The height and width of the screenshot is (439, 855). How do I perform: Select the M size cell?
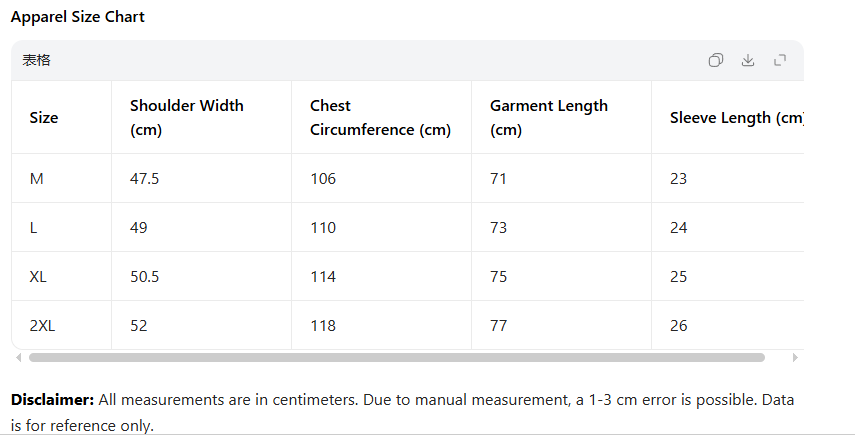pyautogui.click(x=37, y=178)
